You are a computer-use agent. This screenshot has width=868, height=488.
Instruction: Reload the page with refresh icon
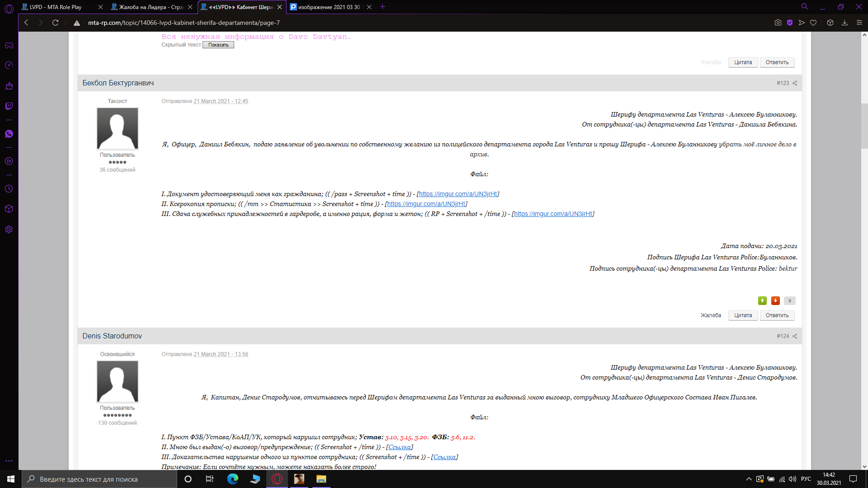coord(55,23)
